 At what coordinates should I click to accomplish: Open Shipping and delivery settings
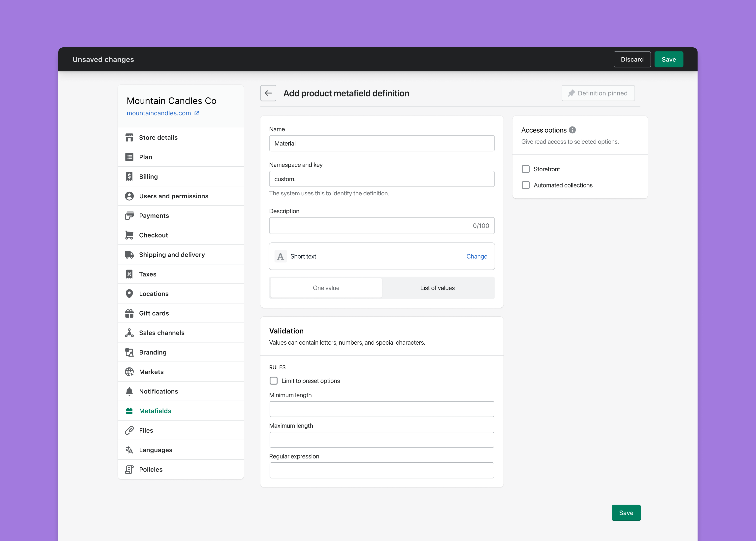[x=181, y=255]
